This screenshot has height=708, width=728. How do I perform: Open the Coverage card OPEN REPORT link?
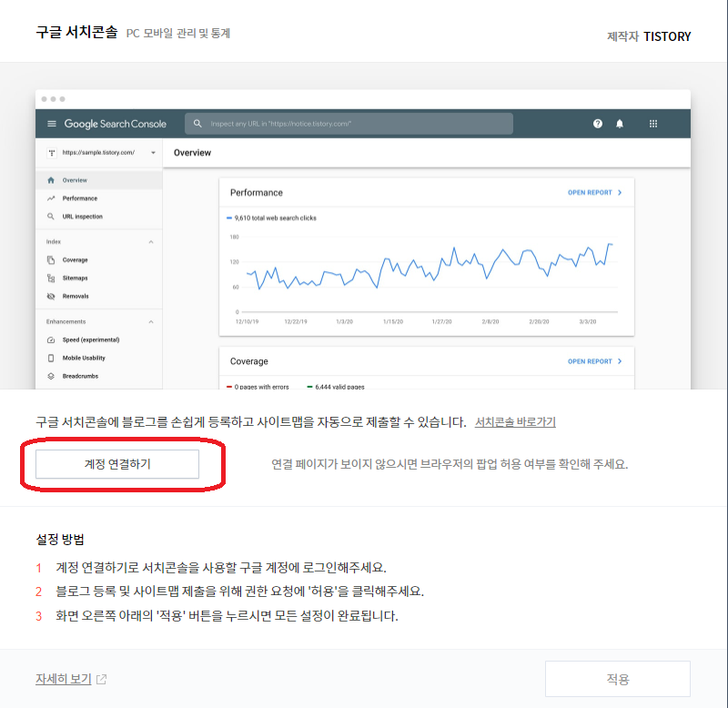click(594, 361)
